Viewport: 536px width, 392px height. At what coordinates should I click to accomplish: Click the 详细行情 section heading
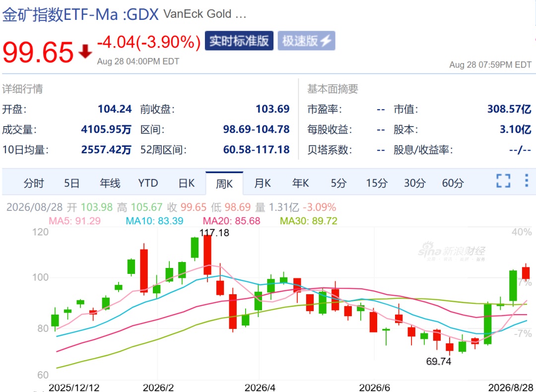tap(22, 89)
